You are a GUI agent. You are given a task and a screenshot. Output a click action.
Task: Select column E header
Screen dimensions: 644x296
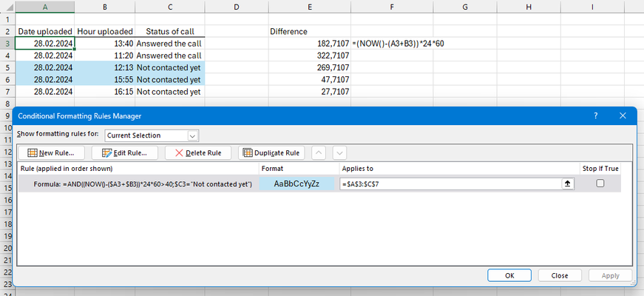pos(310,7)
